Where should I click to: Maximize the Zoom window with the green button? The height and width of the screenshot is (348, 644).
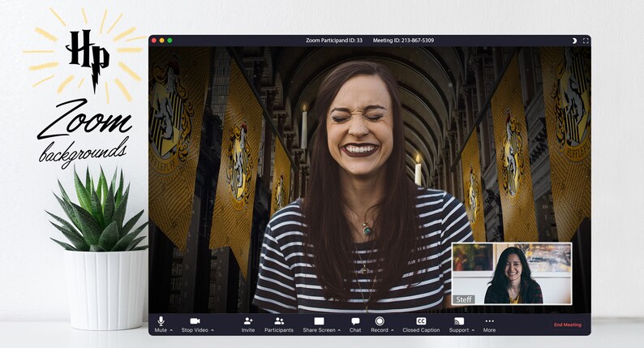tap(170, 41)
